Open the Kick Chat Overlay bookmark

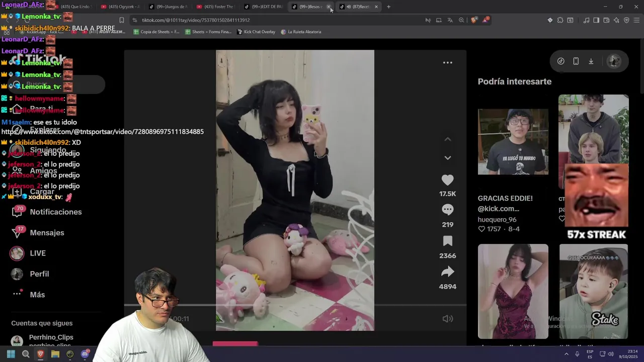coord(256,32)
